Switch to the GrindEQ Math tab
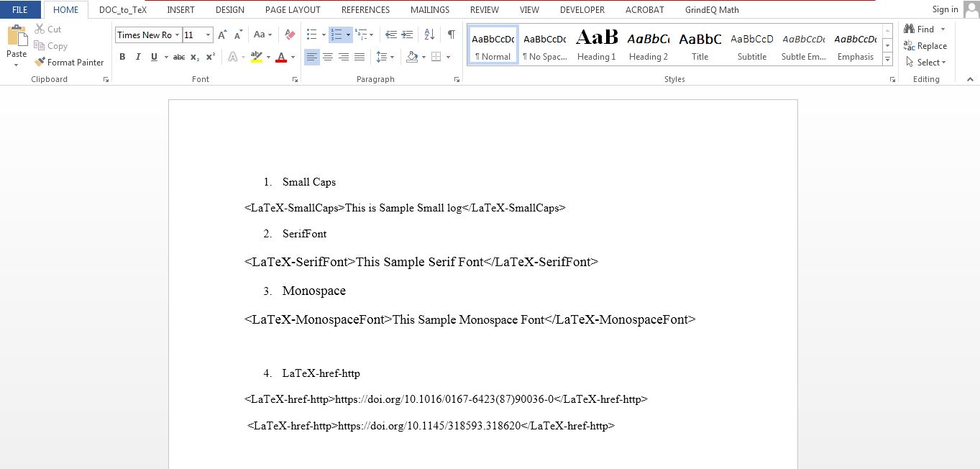 click(712, 9)
